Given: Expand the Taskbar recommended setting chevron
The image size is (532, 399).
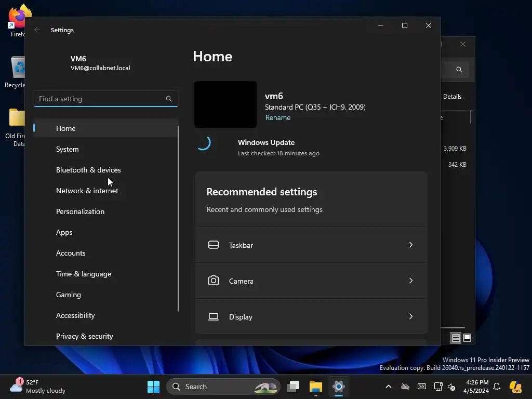Looking at the screenshot, I should click(411, 245).
